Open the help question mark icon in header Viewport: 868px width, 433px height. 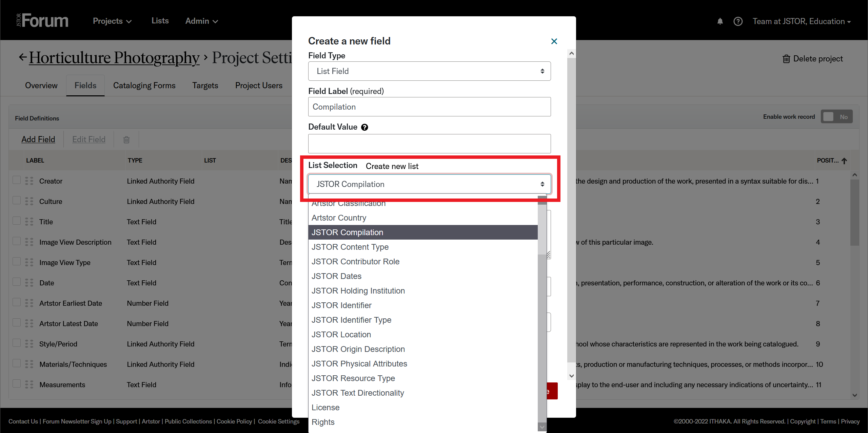738,21
